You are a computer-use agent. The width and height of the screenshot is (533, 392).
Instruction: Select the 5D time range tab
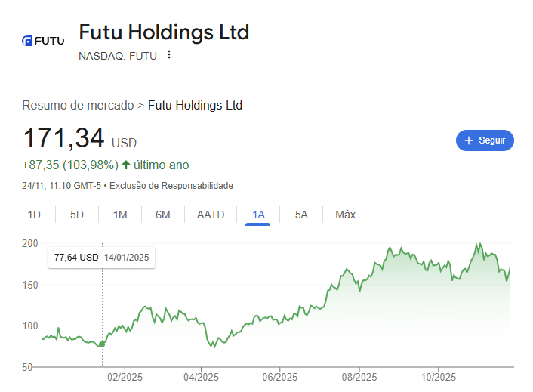77,215
